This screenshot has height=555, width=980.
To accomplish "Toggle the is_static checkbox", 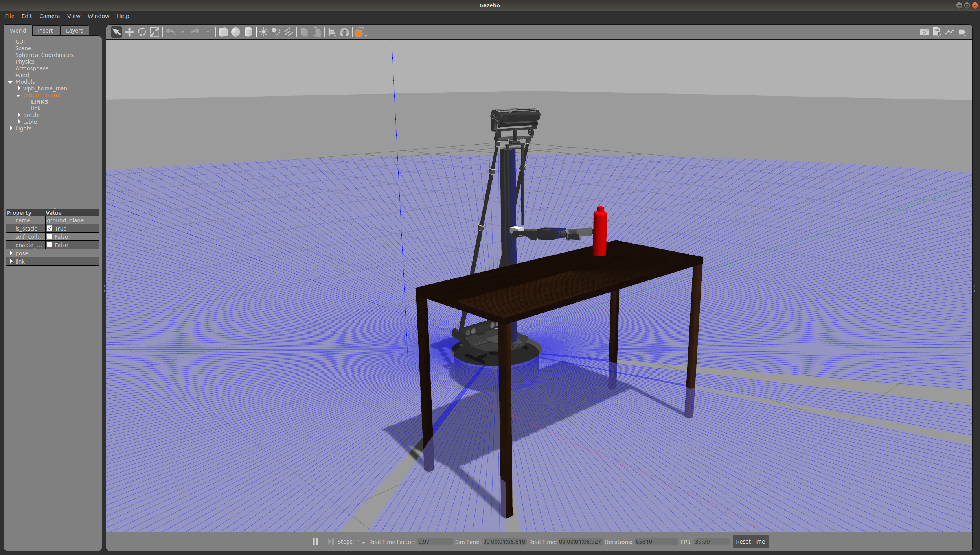I will (50, 228).
